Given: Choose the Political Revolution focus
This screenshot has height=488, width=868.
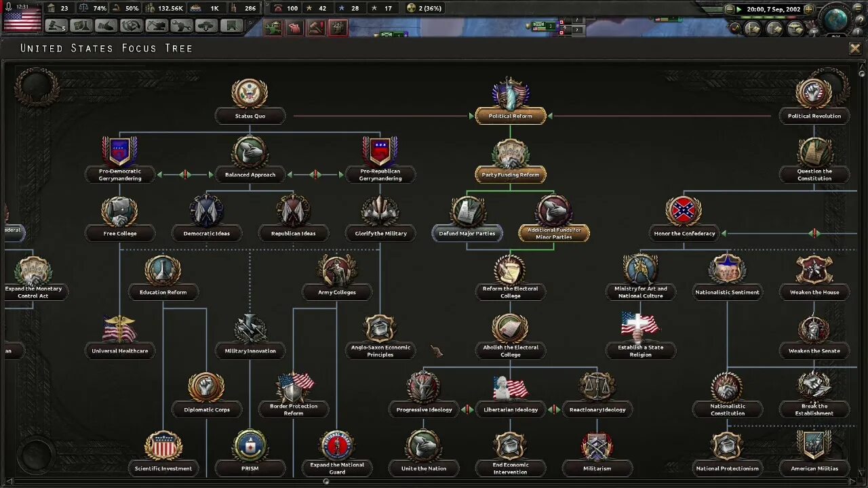Looking at the screenshot, I should (x=814, y=116).
